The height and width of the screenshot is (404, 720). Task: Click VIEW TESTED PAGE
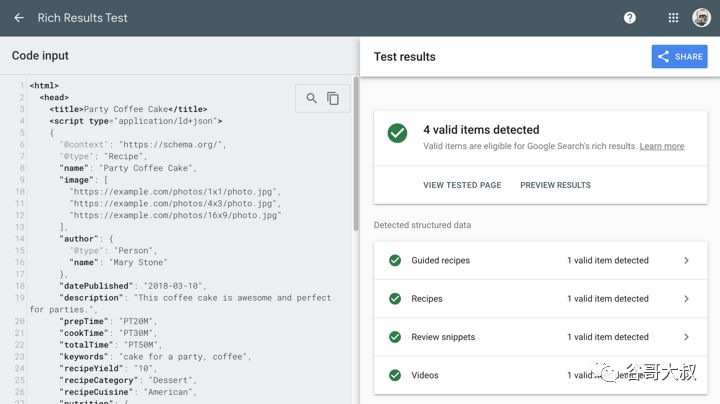[462, 185]
